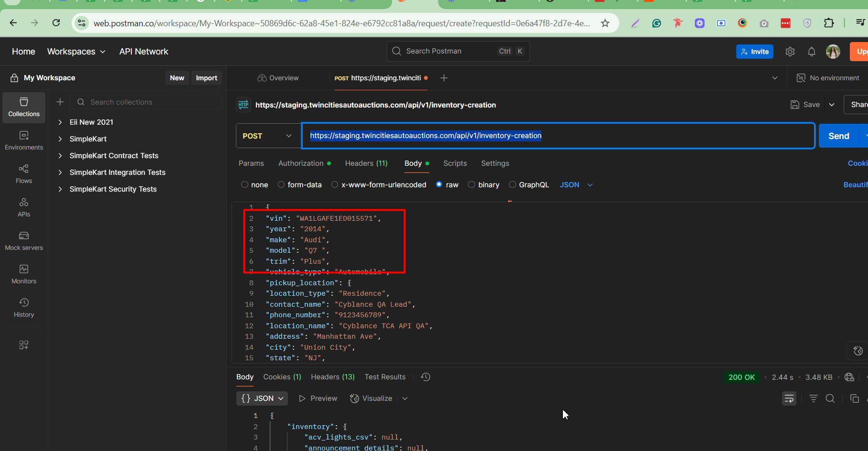The height and width of the screenshot is (451, 868).
Task: Click the New button in workspace
Action: click(x=177, y=78)
